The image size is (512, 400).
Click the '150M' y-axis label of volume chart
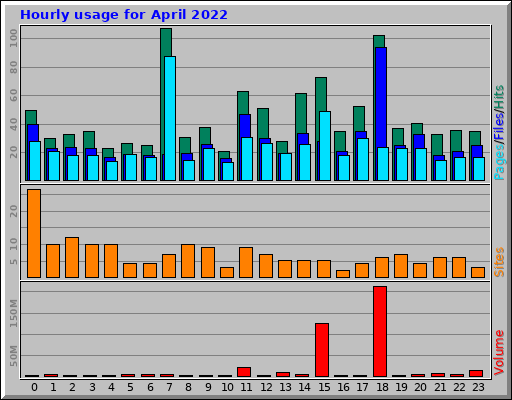coord(13,313)
